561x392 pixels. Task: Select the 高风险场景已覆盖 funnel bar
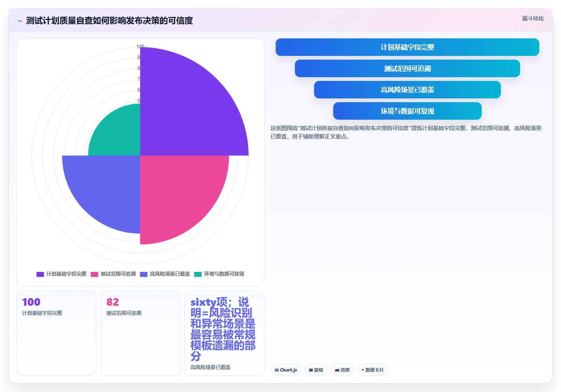(x=407, y=90)
